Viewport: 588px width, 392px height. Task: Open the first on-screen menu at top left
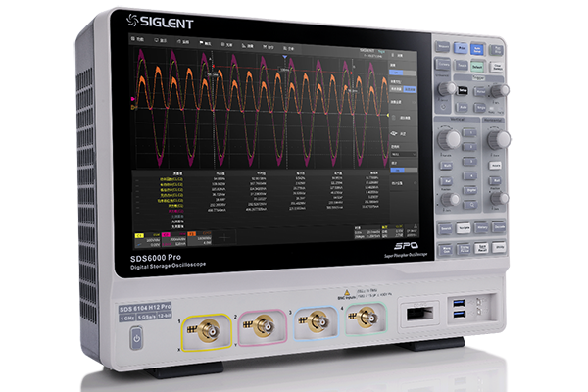click(137, 39)
